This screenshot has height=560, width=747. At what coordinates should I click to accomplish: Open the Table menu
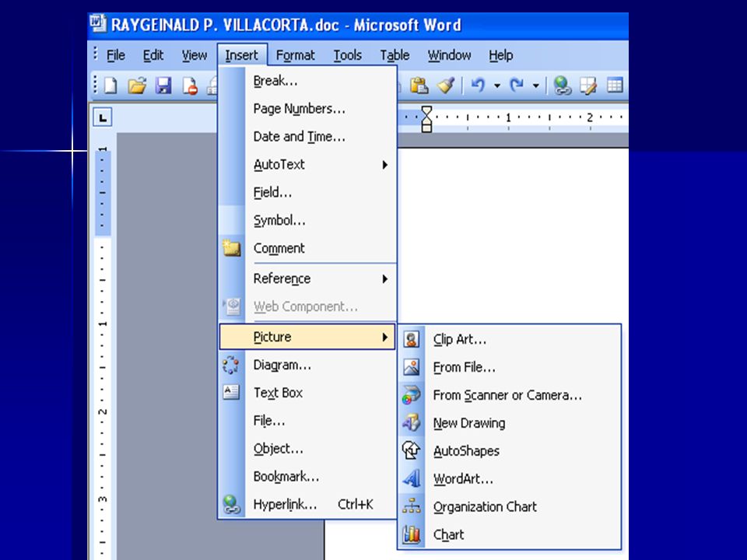[395, 55]
